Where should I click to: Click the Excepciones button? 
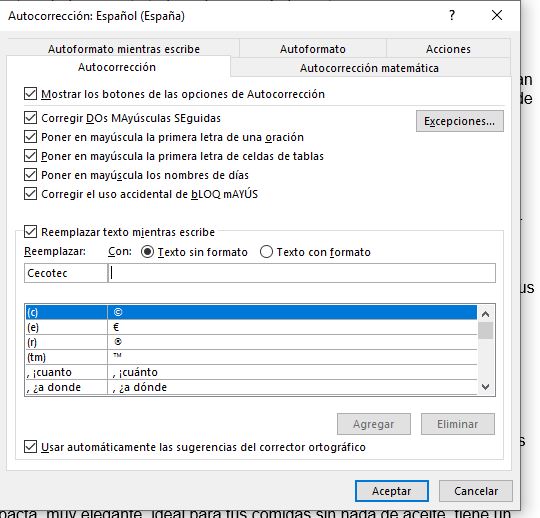459,121
